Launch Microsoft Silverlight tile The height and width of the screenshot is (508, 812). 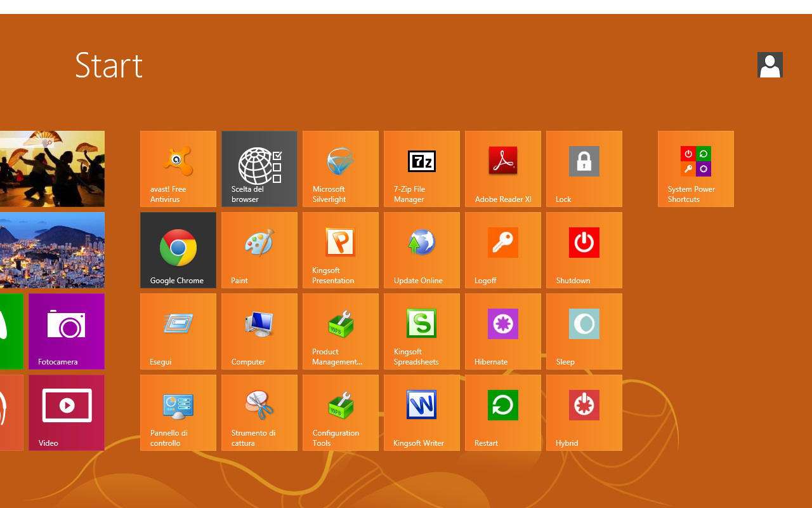[341, 169]
